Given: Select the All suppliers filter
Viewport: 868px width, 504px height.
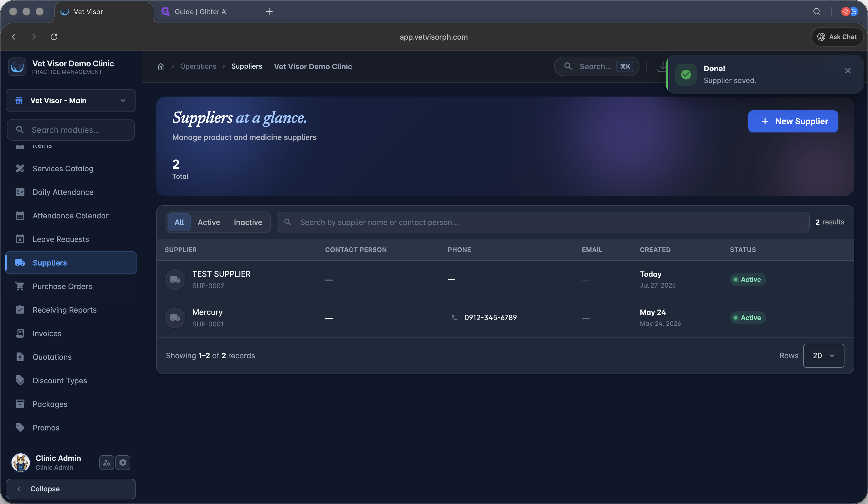Looking at the screenshot, I should 179,222.
